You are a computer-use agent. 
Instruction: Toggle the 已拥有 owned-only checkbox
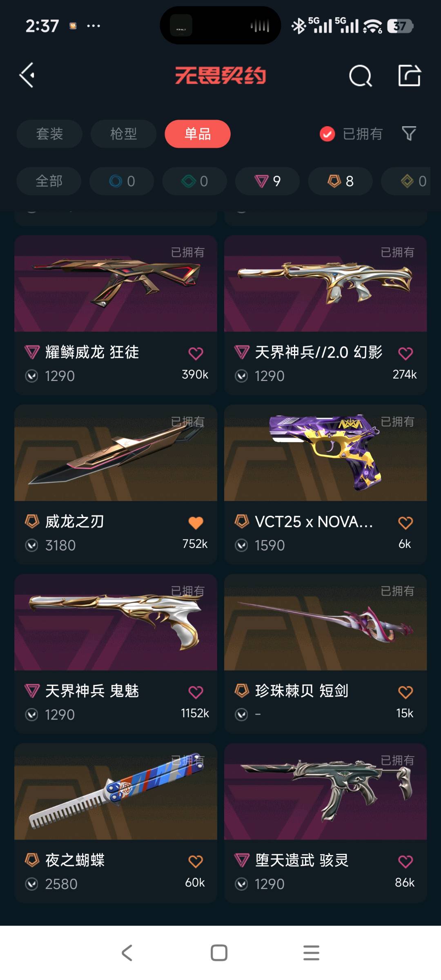pos(327,134)
